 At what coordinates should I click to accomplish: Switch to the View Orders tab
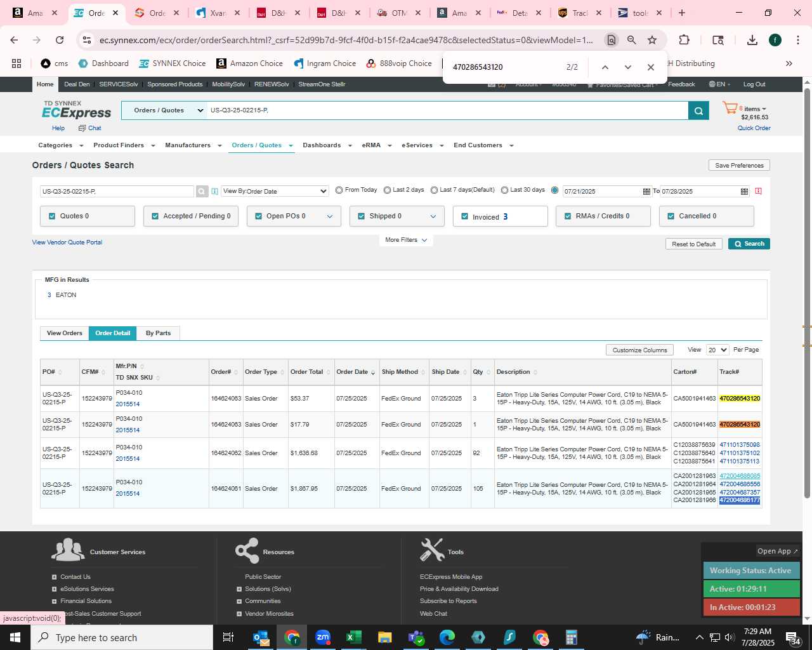65,333
